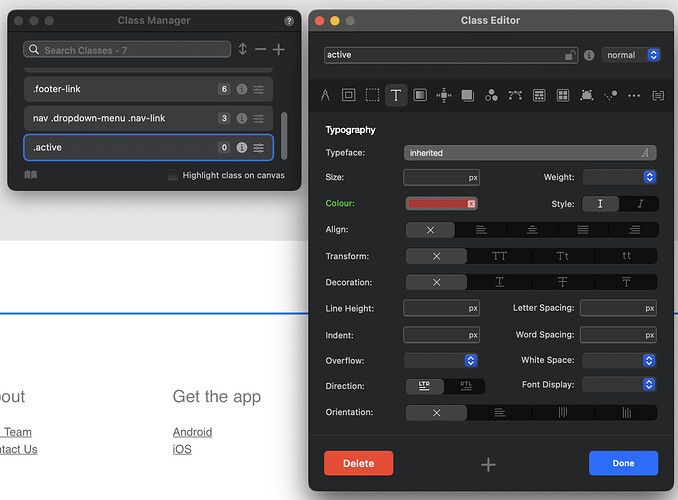Image resolution: width=678 pixels, height=500 pixels.
Task: Open the normal state dropdown
Action: 630,55
